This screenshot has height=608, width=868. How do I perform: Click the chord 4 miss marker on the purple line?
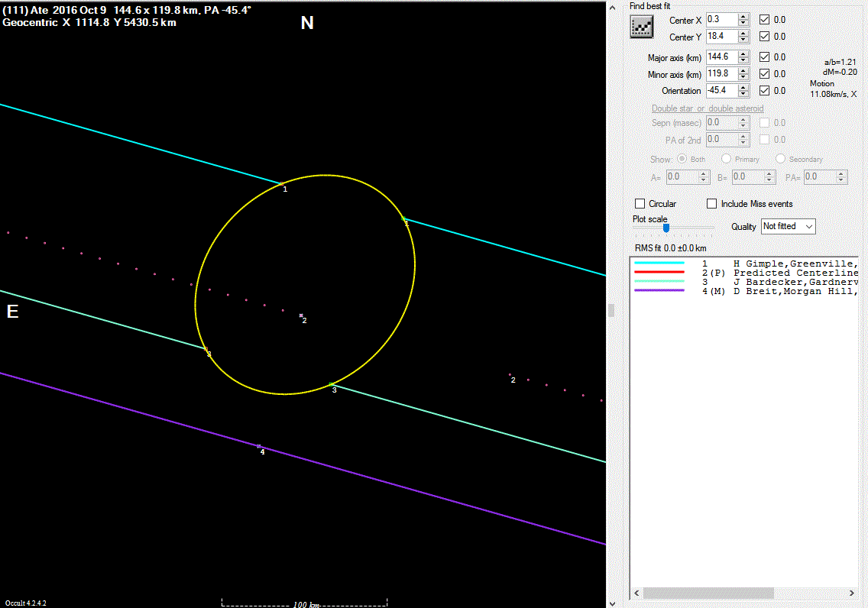point(259,446)
